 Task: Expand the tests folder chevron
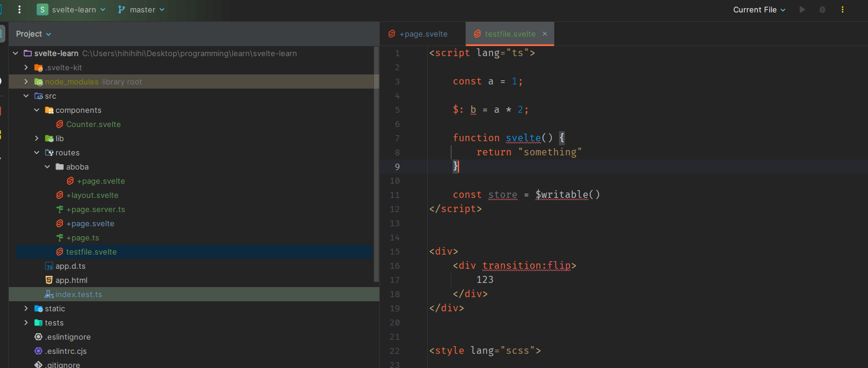(26, 323)
